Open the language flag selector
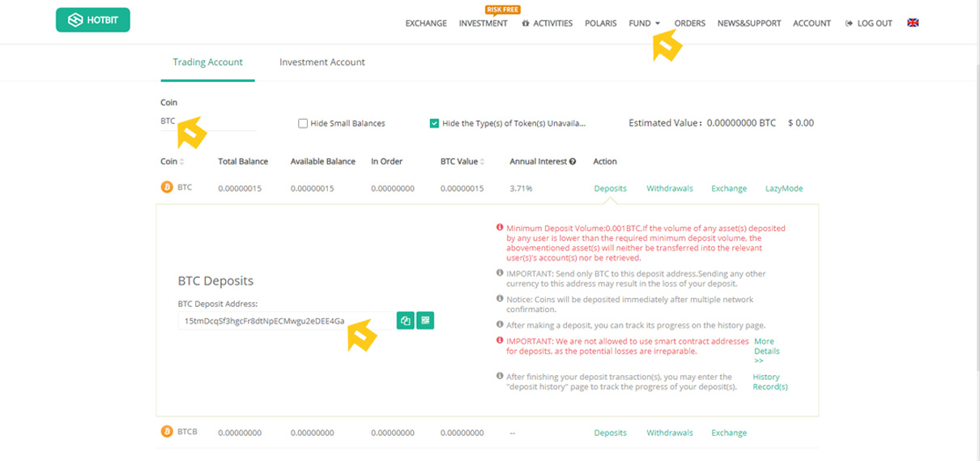The image size is (980, 461). [x=913, y=23]
